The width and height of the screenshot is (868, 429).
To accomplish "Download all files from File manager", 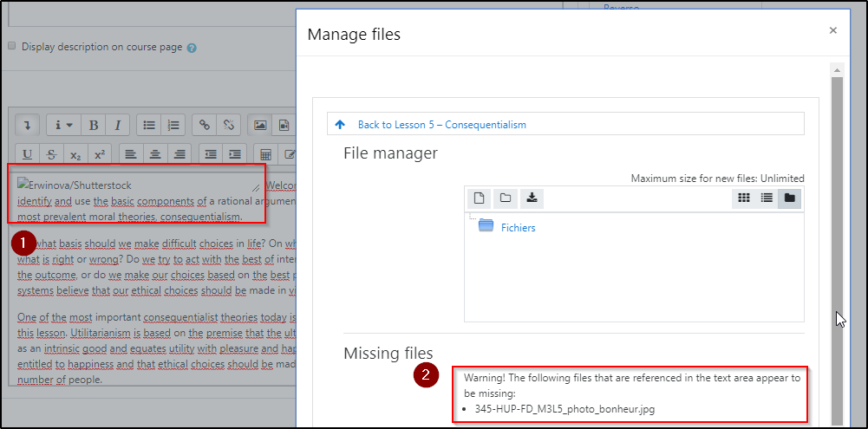I will point(532,198).
